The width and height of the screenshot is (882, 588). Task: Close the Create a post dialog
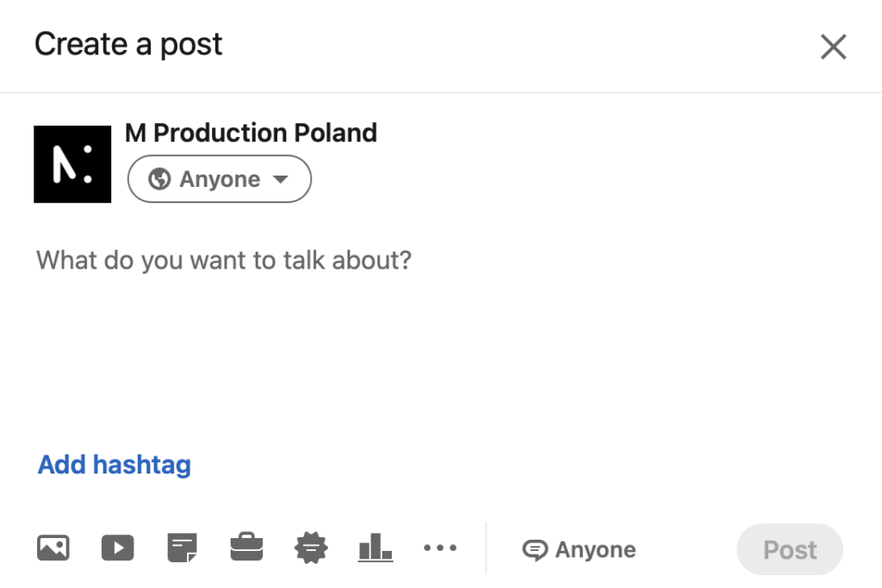(833, 46)
